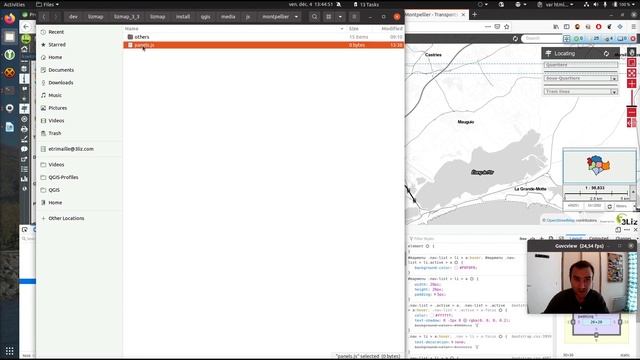Click the Lizmap Search field
Image resolution: width=640 pixels, height=360 pixels.
[x=541, y=38]
